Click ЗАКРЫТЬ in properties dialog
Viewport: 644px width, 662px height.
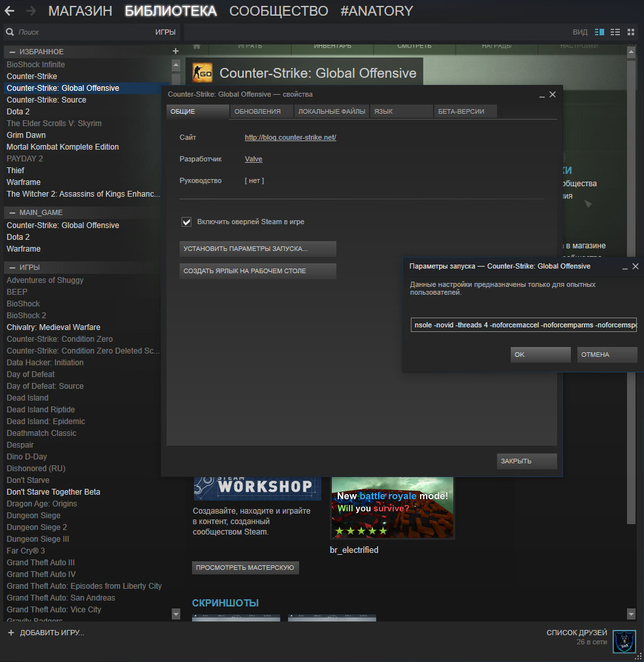(526, 461)
